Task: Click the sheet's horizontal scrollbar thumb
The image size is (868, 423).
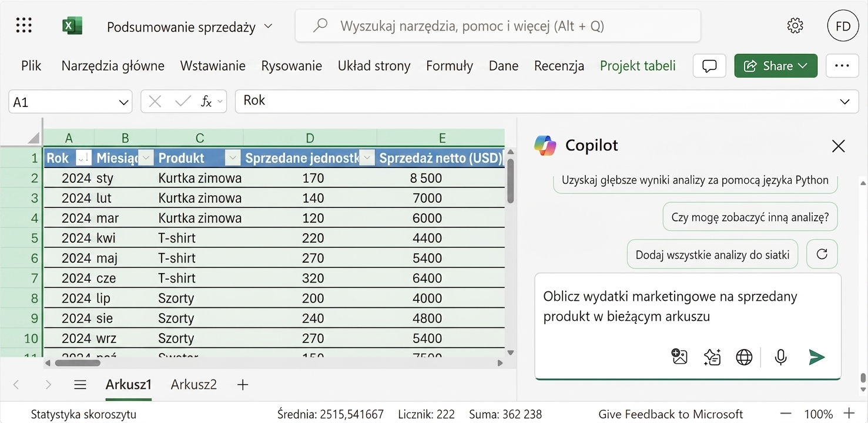Action: coord(78,363)
